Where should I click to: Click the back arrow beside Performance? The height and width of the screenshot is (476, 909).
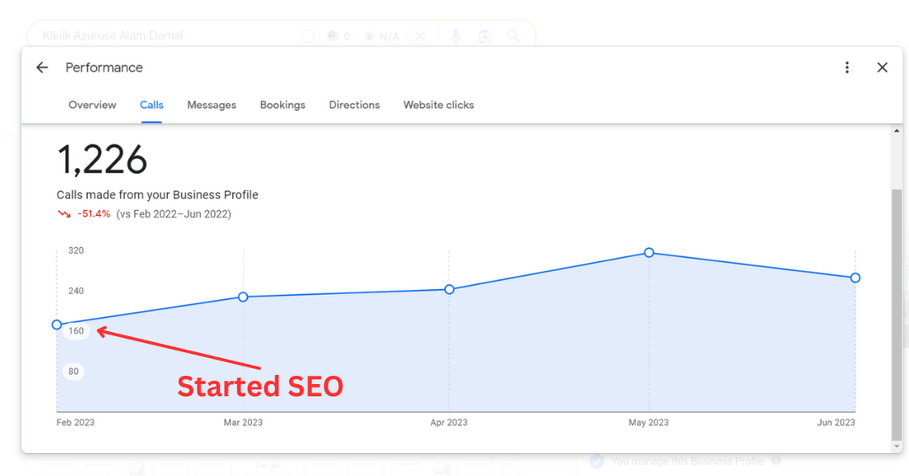click(42, 68)
